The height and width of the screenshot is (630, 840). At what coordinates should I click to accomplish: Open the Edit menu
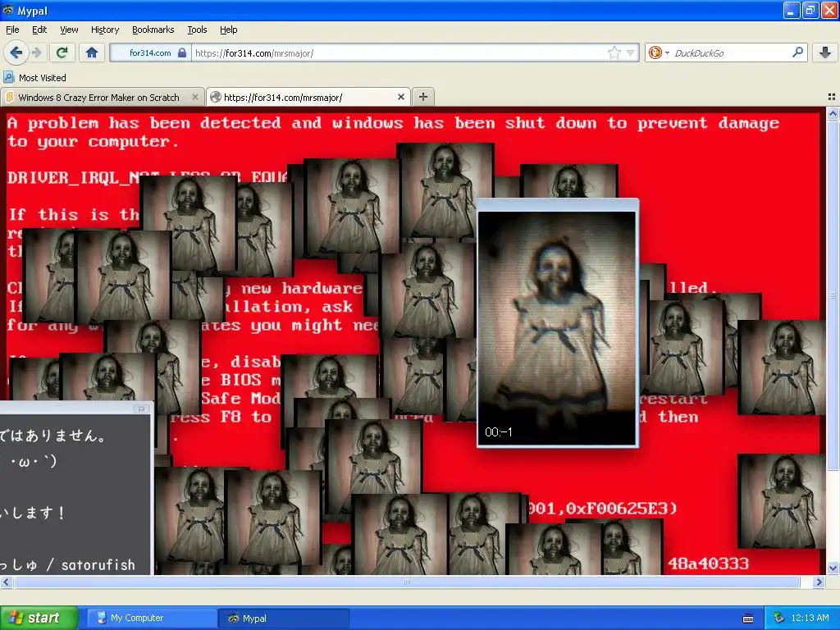pyautogui.click(x=39, y=30)
